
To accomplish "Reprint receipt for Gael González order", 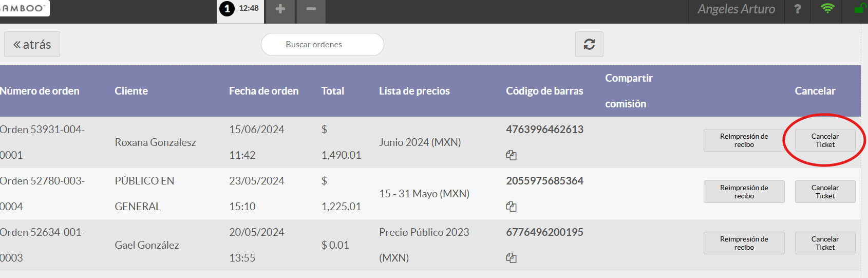I will 744,243.
